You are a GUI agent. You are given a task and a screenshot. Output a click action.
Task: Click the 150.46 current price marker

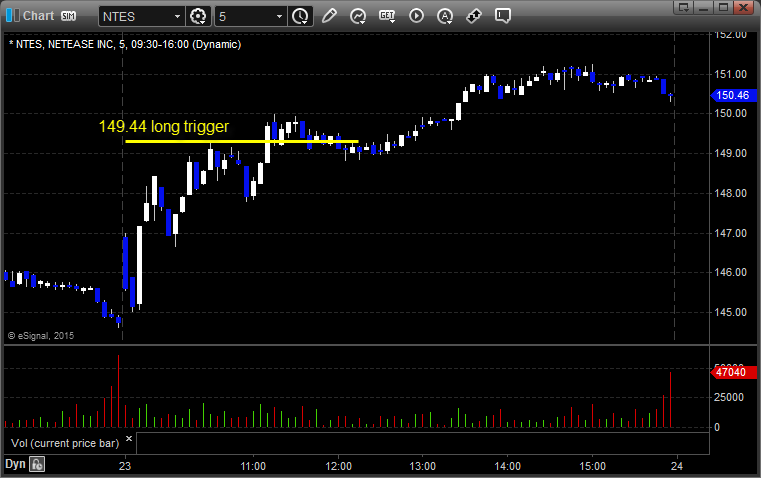pyautogui.click(x=733, y=95)
